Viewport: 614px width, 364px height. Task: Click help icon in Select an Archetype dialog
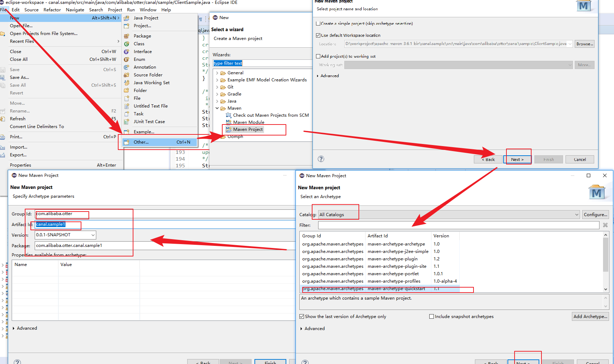point(305,362)
